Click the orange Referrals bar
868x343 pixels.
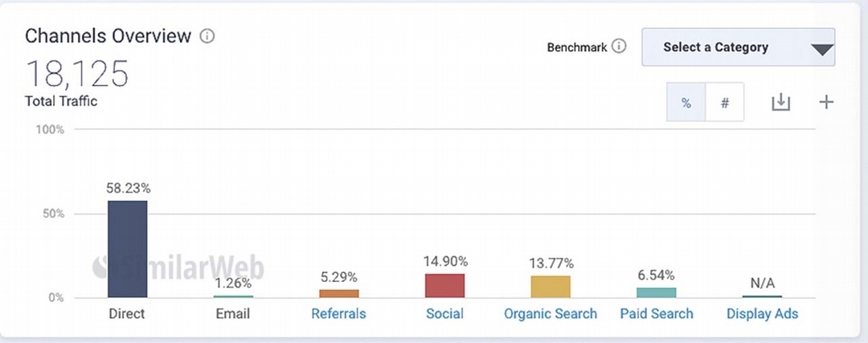point(339,294)
